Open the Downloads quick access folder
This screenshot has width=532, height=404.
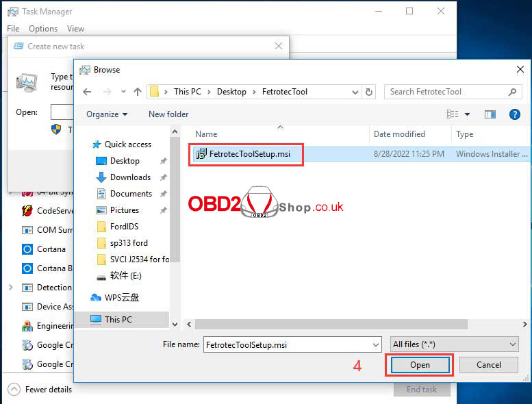point(130,177)
